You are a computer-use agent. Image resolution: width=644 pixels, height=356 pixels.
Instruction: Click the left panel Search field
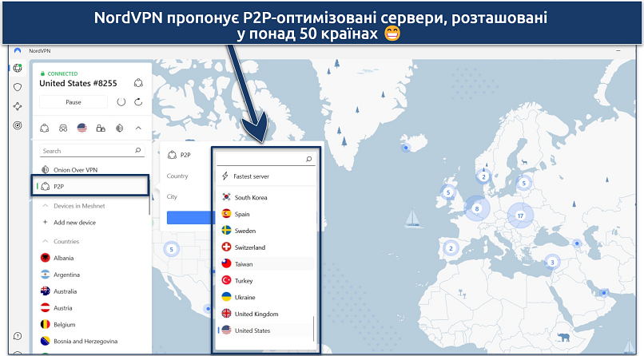(x=88, y=151)
